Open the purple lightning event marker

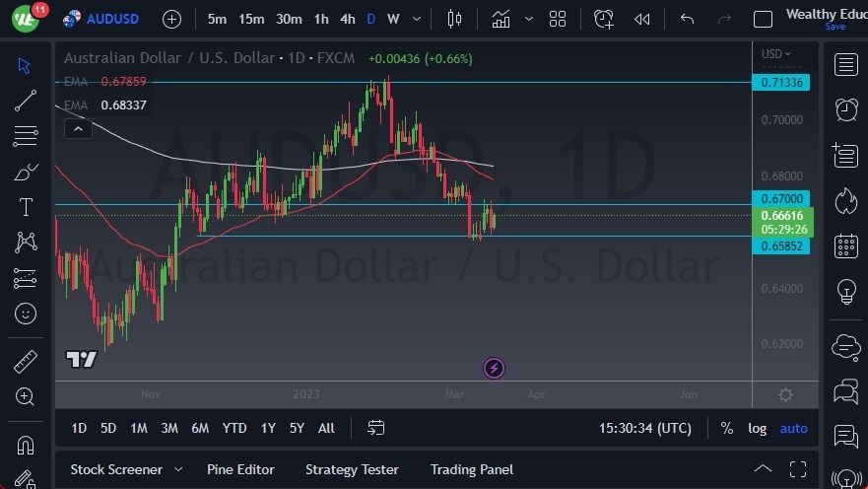pos(494,369)
